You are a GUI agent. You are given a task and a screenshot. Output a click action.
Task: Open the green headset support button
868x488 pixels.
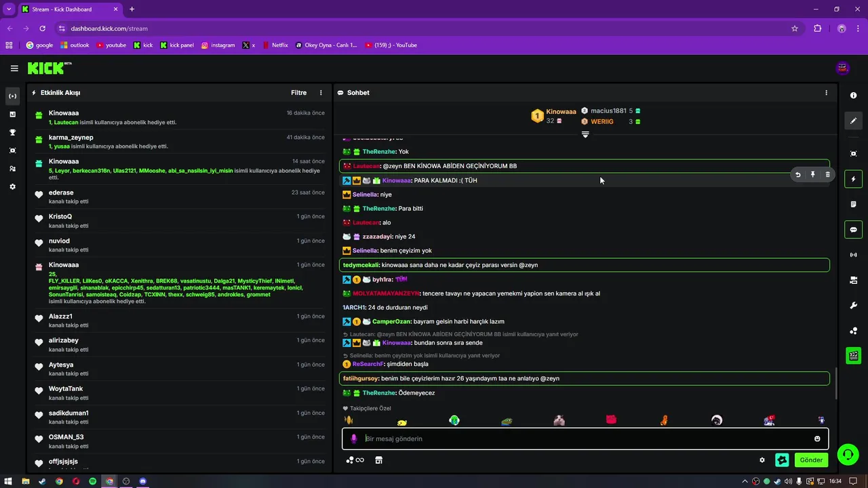point(848,454)
